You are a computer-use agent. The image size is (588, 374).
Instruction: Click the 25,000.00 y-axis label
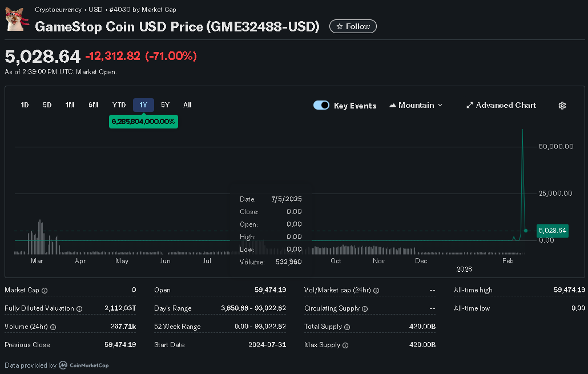tap(555, 193)
